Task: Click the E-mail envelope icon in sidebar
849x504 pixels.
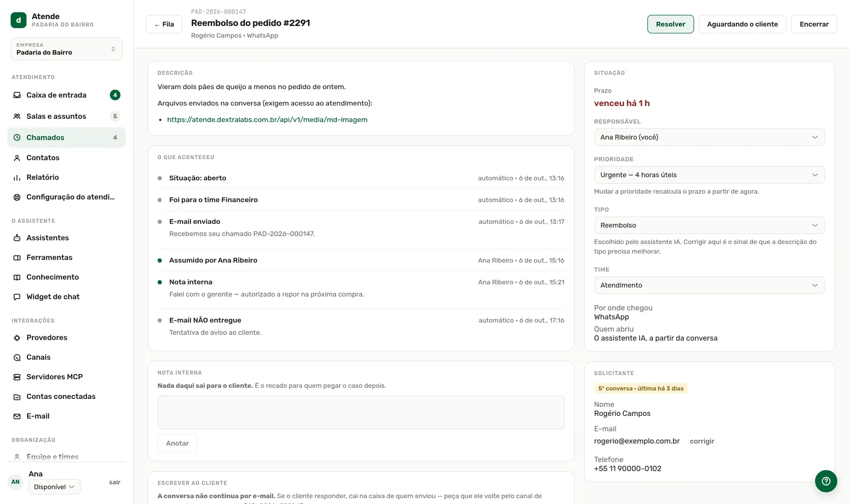Action: [x=17, y=416]
